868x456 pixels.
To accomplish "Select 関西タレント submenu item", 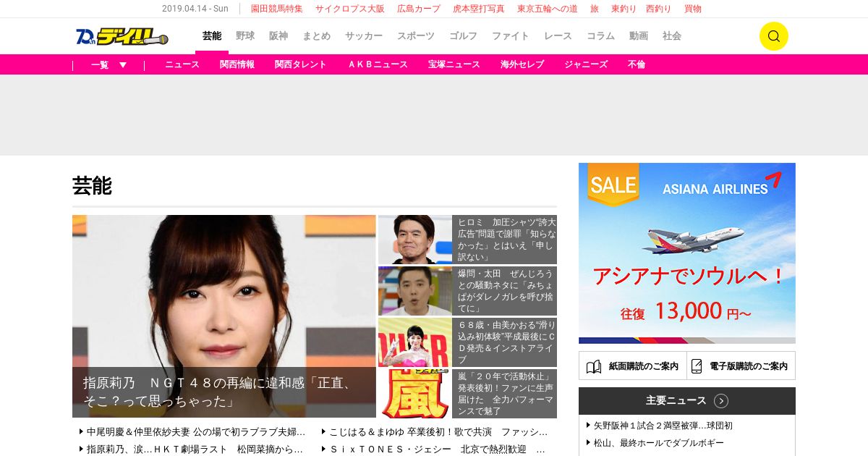I will coord(301,64).
